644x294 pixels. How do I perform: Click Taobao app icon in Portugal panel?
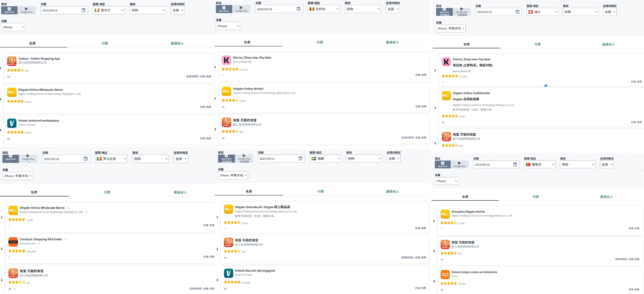point(445,244)
